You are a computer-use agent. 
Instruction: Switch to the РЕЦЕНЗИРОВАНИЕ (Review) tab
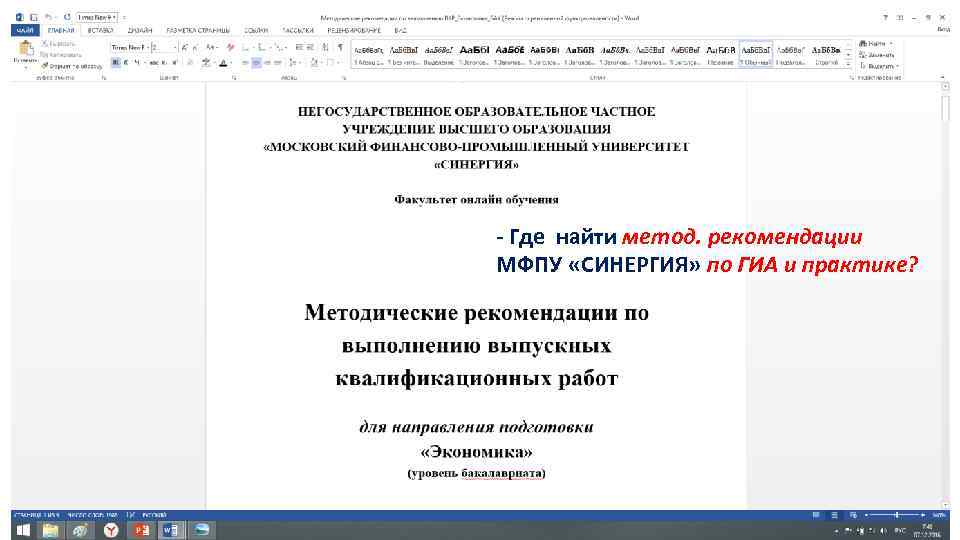[354, 30]
